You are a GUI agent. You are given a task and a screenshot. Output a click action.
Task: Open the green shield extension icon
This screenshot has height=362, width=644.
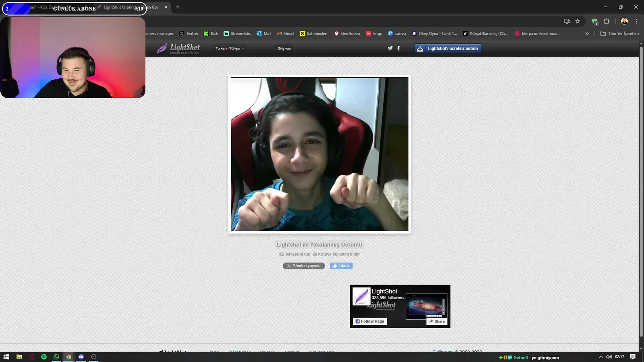(x=594, y=21)
